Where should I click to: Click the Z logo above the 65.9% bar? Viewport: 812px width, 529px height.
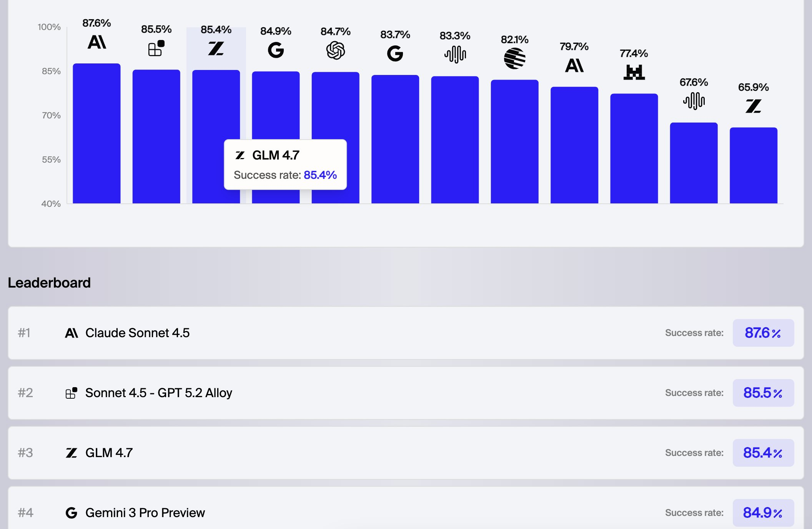point(753,106)
